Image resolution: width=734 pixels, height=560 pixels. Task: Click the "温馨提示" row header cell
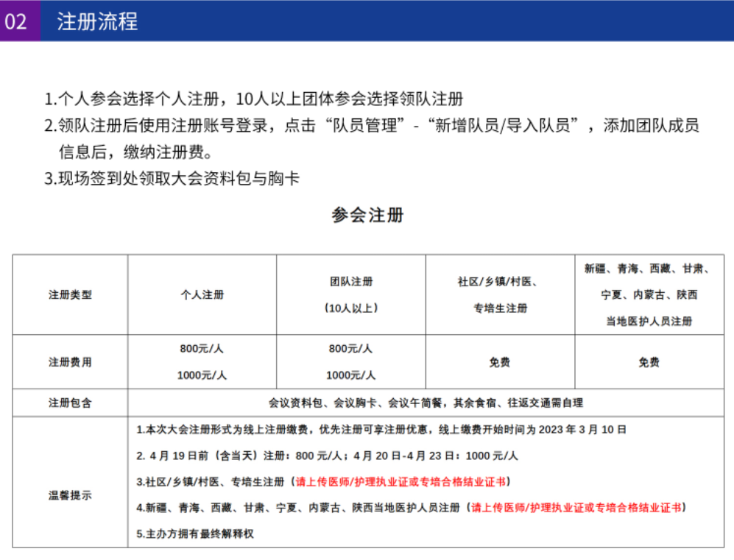click(x=70, y=495)
